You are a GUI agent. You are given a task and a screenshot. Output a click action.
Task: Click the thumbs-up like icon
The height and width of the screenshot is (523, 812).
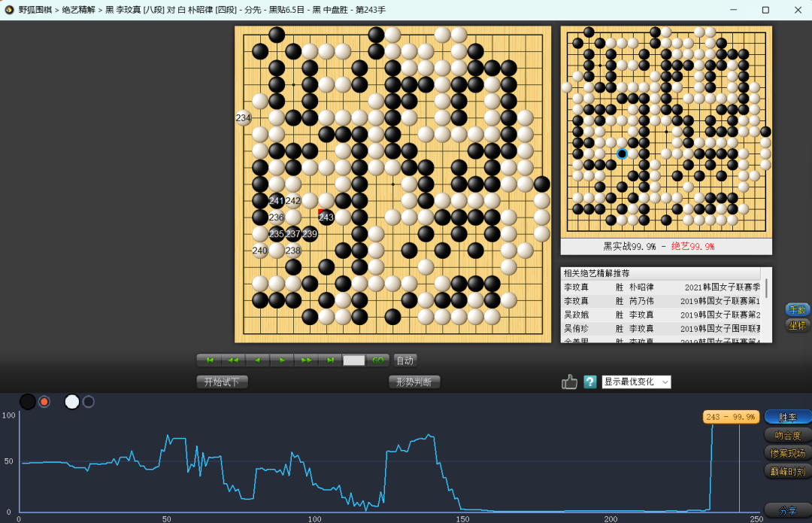(569, 382)
